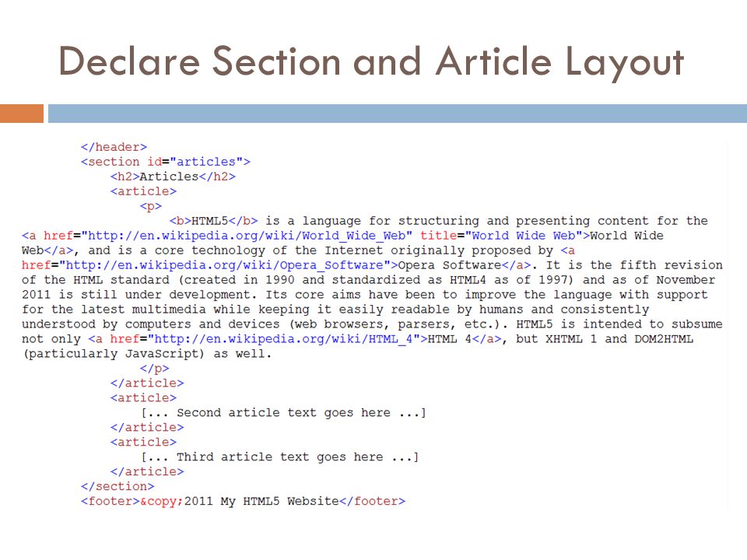
Task: Click the line starting '2011 is still under development'
Action: [365, 295]
